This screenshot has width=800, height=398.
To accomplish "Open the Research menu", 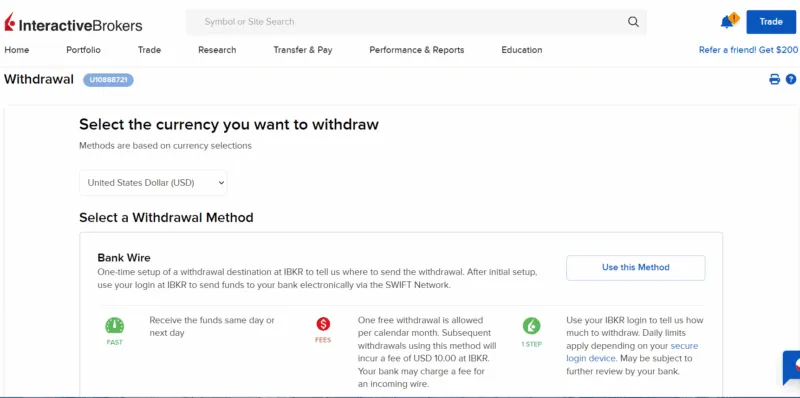I will [x=217, y=50].
